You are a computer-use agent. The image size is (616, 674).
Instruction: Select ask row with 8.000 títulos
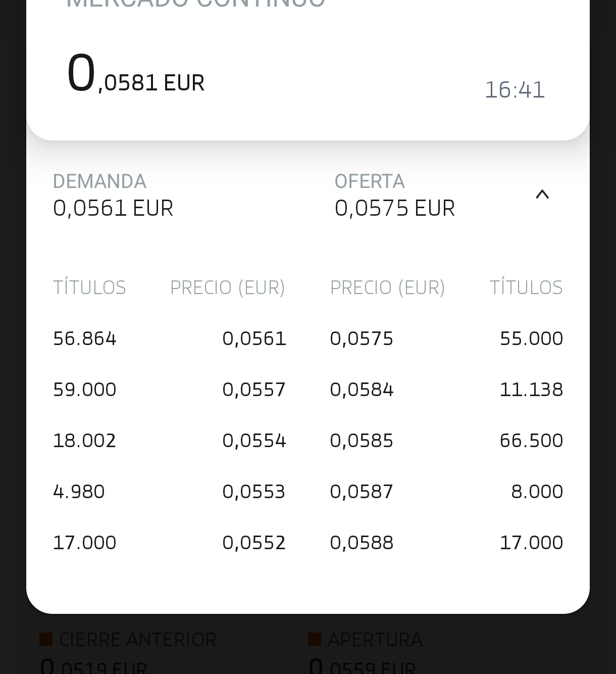coord(446,492)
